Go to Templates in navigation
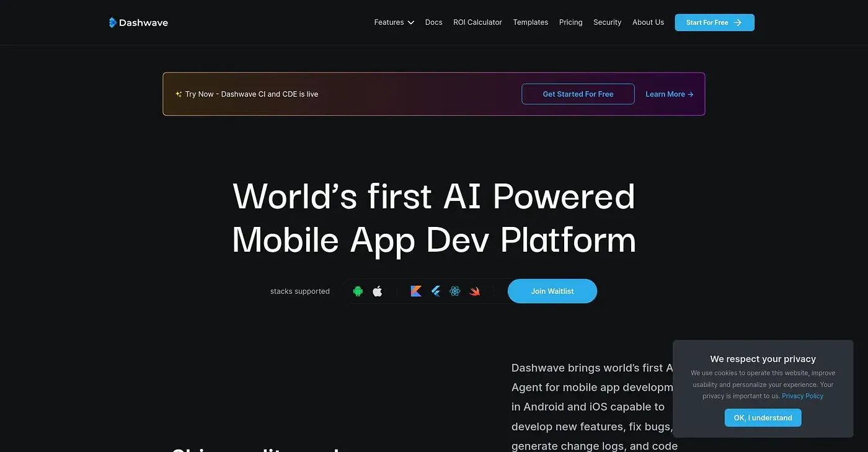Viewport: 868px width, 452px height. click(x=531, y=22)
